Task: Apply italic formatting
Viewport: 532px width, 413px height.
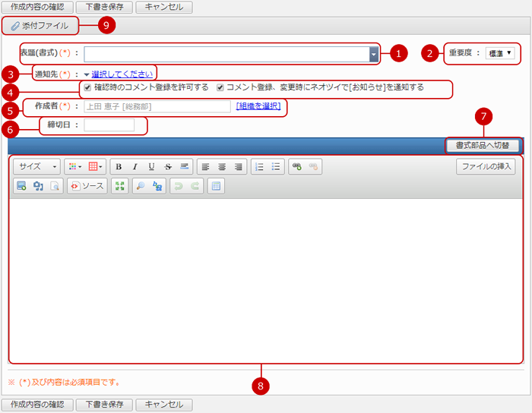Action: point(135,166)
